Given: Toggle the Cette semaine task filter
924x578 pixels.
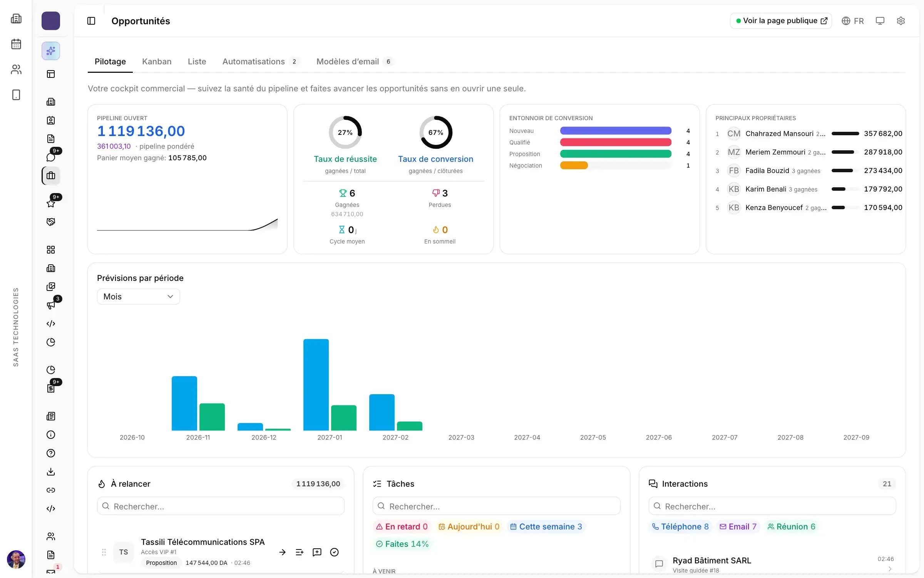Looking at the screenshot, I should [546, 526].
